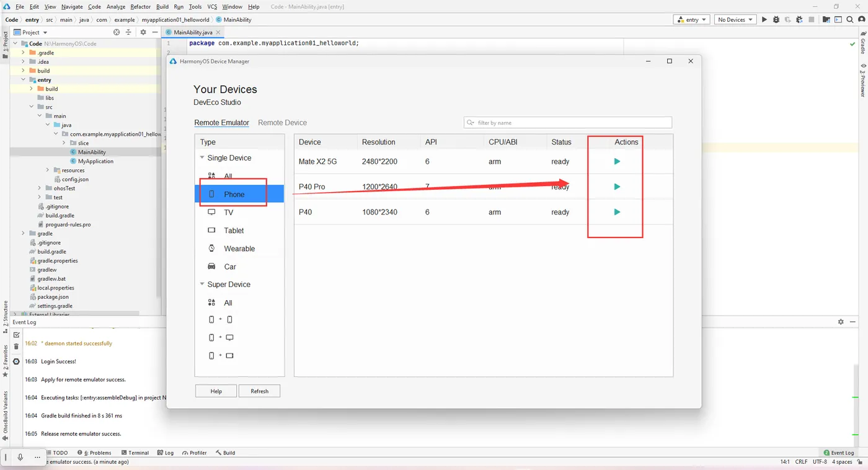Open Search Everywhere magnifier
This screenshot has width=868, height=470.
(849, 20)
